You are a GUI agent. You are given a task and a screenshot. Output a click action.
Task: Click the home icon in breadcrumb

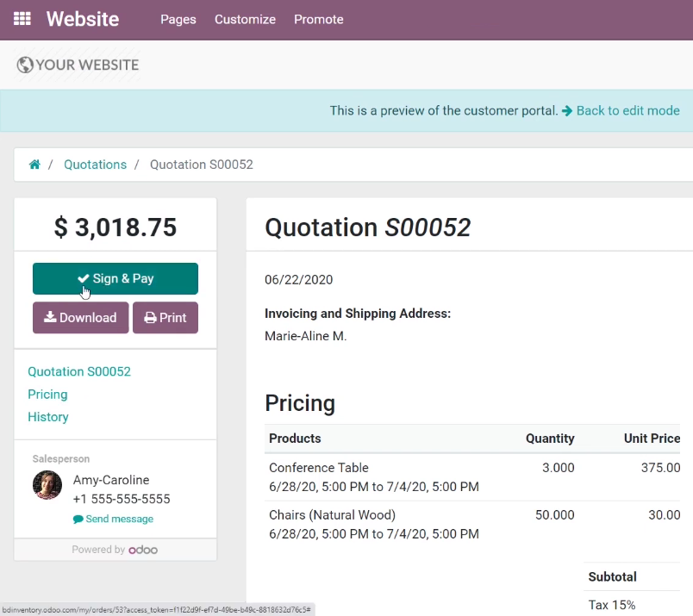(x=34, y=165)
